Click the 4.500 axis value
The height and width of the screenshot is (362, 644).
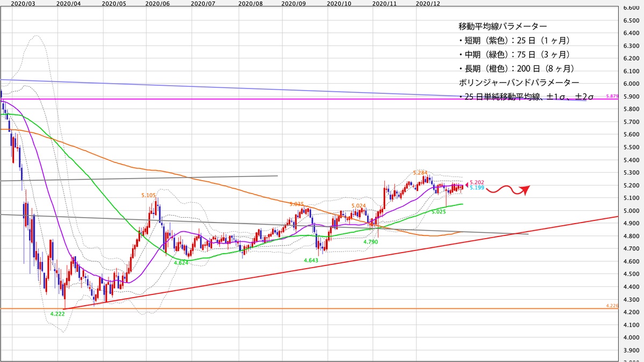[630, 274]
